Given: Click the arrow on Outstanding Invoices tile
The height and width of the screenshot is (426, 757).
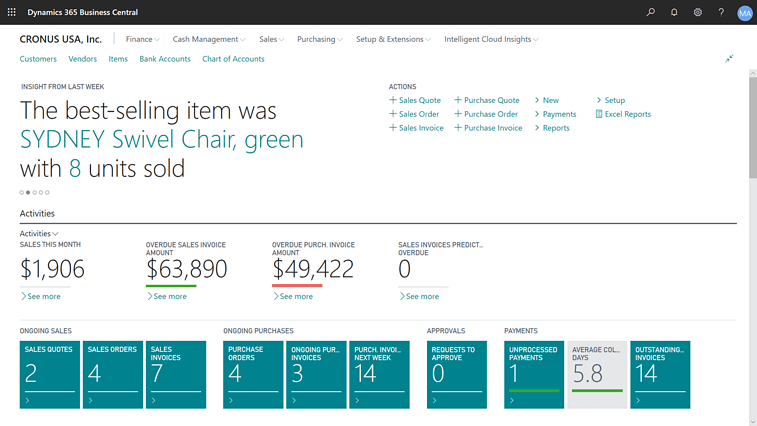Looking at the screenshot, I should (x=638, y=400).
